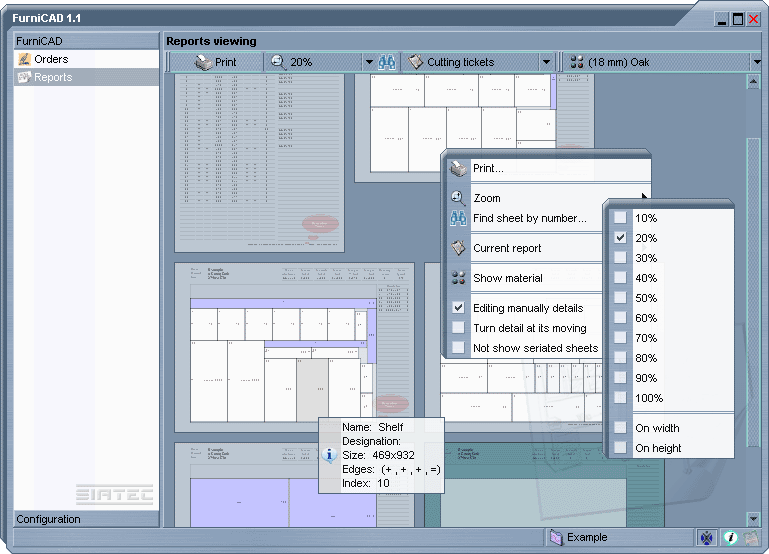Image resolution: width=769 pixels, height=554 pixels.
Task: Toggle Editing manually details checkbox
Action: tap(458, 308)
